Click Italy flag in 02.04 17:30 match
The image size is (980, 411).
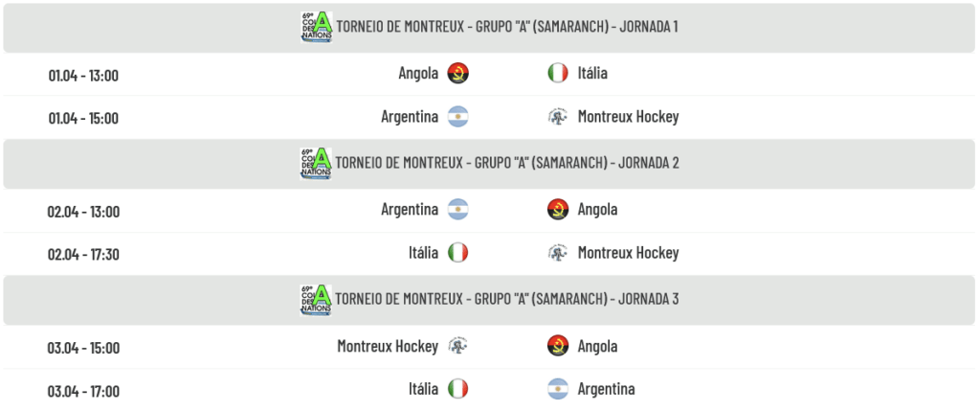(x=457, y=253)
